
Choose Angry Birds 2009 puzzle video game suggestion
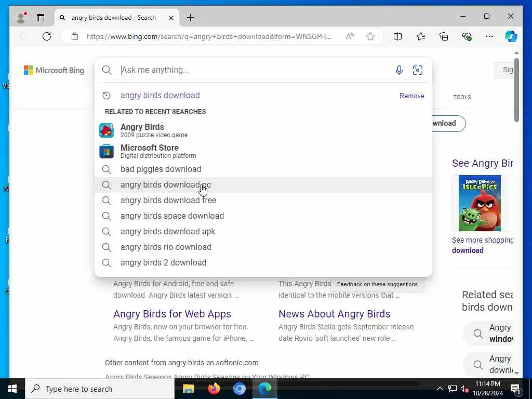pyautogui.click(x=263, y=130)
